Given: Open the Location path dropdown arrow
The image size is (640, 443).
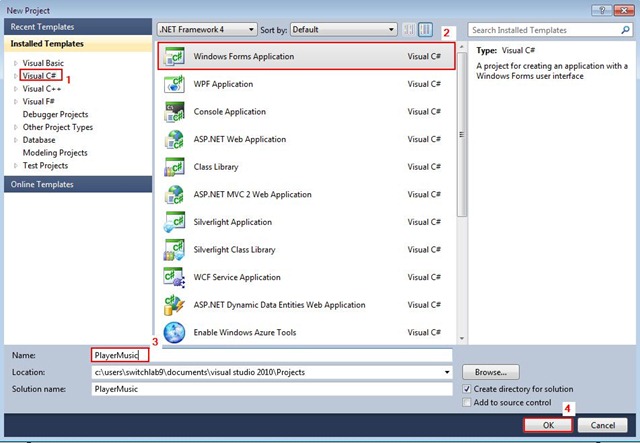Looking at the screenshot, I should coord(447,372).
